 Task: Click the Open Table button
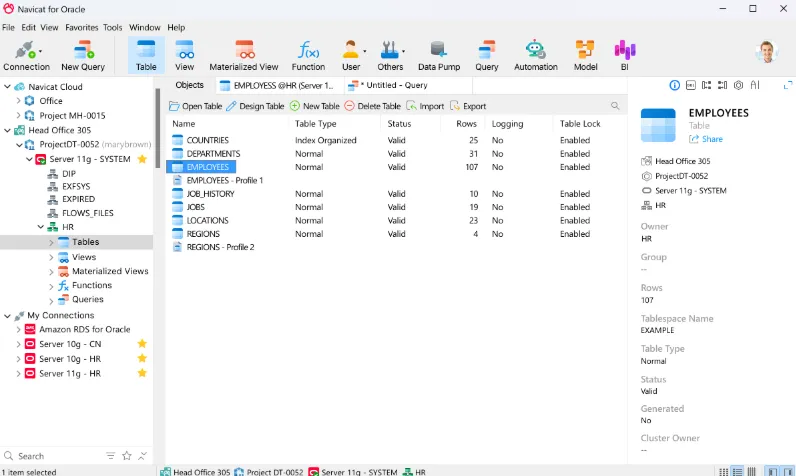(195, 106)
